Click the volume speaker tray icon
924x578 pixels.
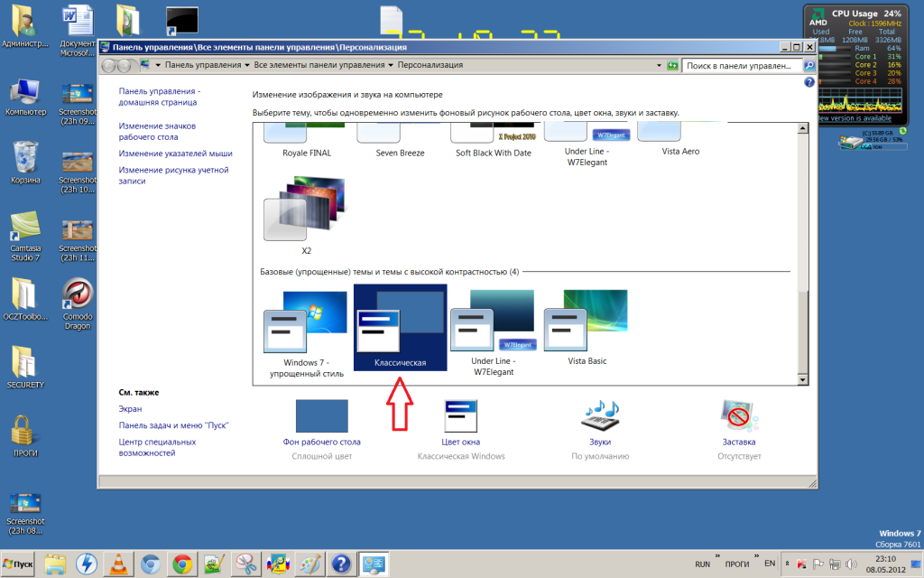click(x=851, y=564)
